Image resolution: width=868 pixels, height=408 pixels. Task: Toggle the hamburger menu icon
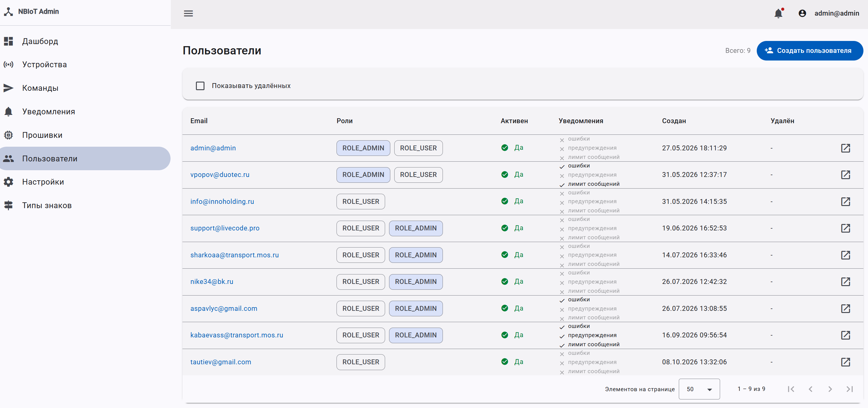click(188, 13)
